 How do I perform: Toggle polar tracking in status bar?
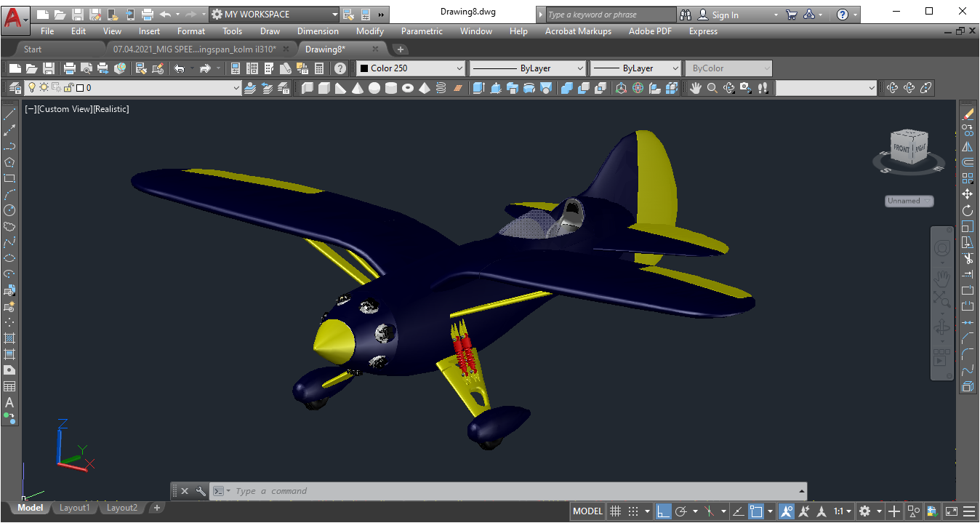681,511
